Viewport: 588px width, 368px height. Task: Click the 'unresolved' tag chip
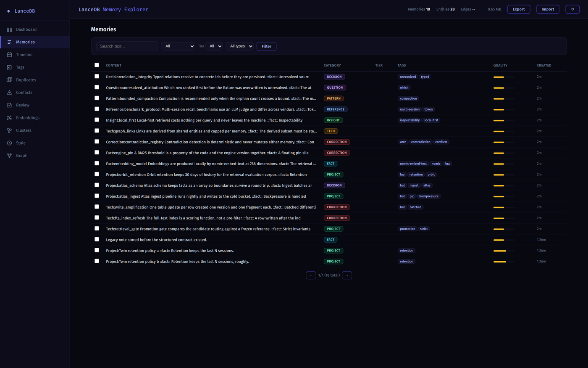pos(408,77)
